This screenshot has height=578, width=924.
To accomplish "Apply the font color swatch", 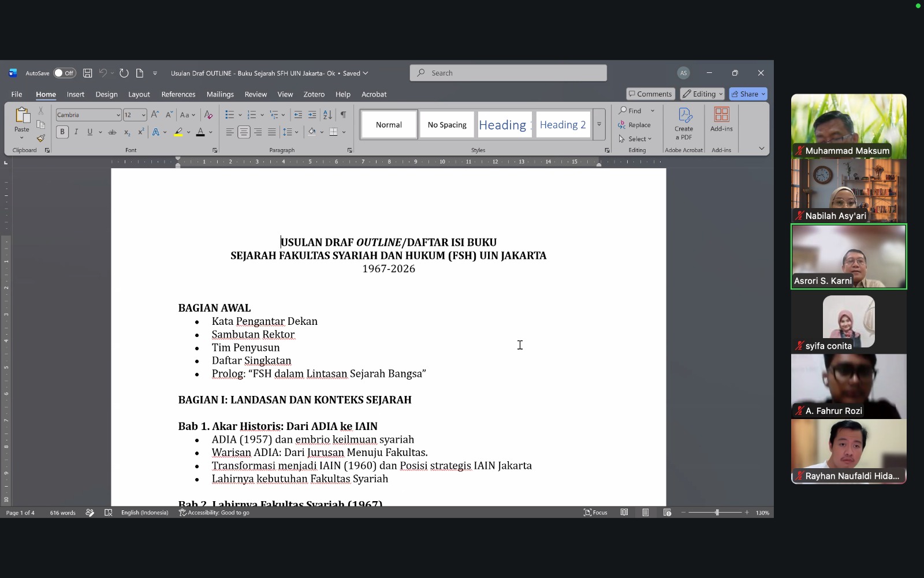I will click(200, 132).
